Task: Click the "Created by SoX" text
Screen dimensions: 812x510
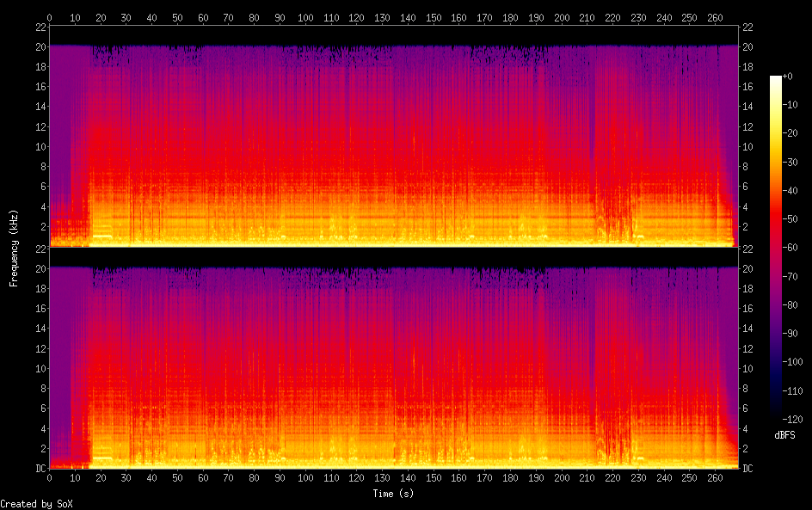Action: click(36, 504)
